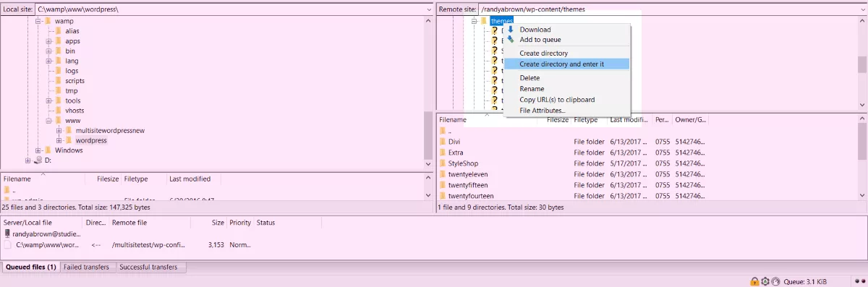The height and width of the screenshot is (287, 868).
Task: Expand the bin tree node
Action: pyautogui.click(x=49, y=51)
